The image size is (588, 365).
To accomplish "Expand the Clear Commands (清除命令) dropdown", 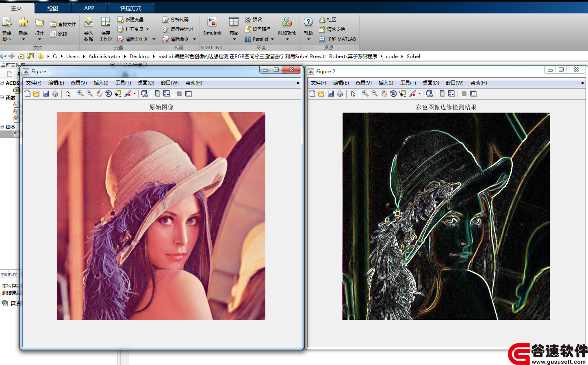I will click(x=195, y=39).
